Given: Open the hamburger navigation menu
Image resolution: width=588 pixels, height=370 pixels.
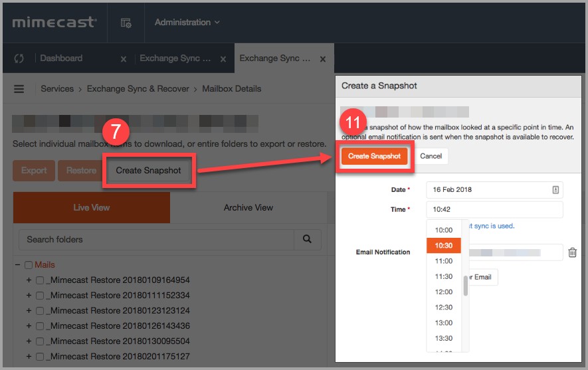Looking at the screenshot, I should coord(19,89).
